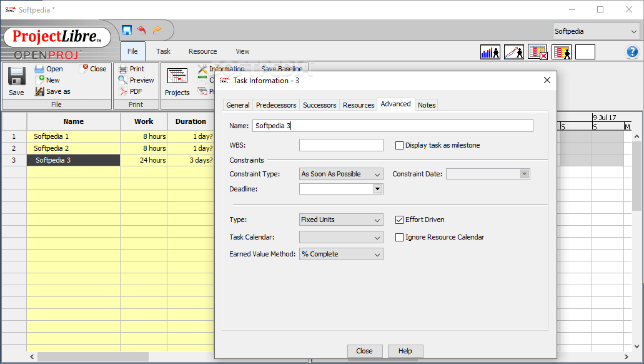Screen dimensions: 644x364
Task: Tick Ignore Resource Calendar checkbox
Action: point(399,237)
